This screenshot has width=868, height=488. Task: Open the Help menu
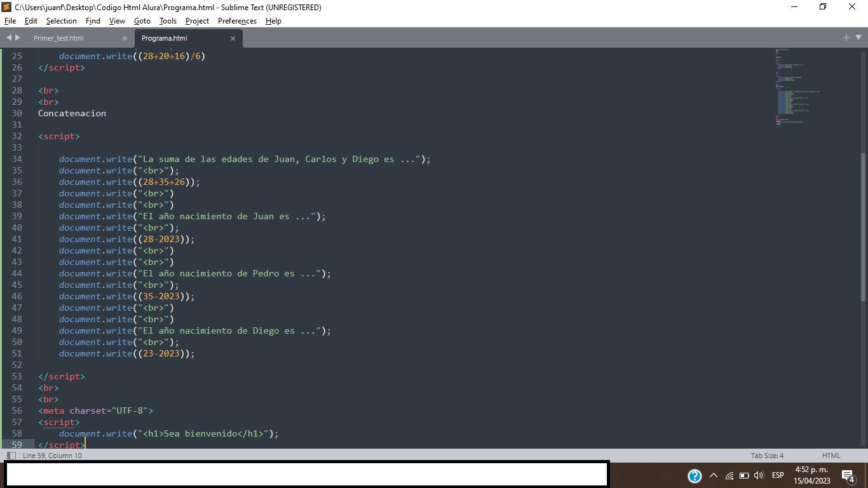pos(273,21)
